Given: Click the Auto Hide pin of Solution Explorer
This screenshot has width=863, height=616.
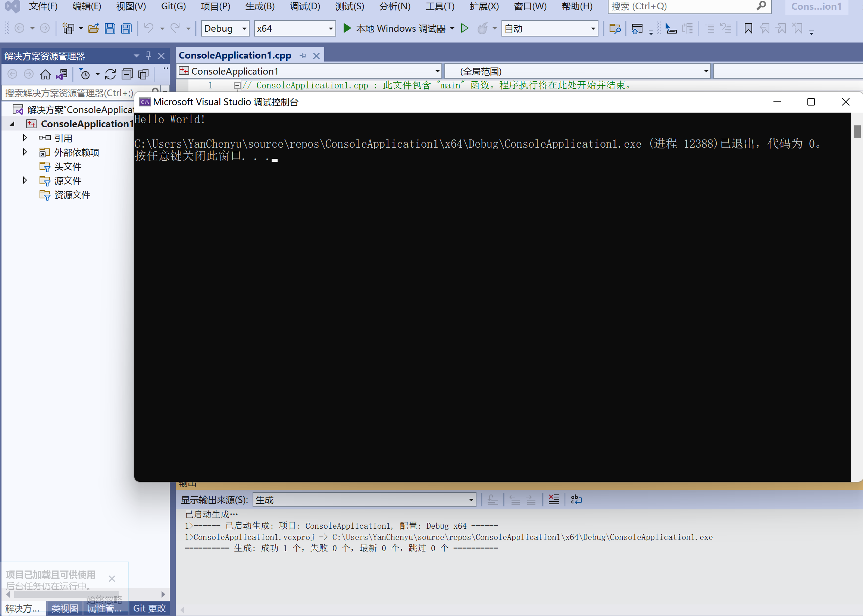Looking at the screenshot, I should [x=148, y=56].
